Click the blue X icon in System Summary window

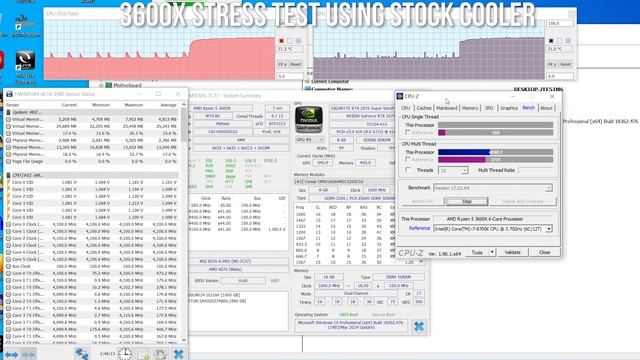(x=419, y=326)
